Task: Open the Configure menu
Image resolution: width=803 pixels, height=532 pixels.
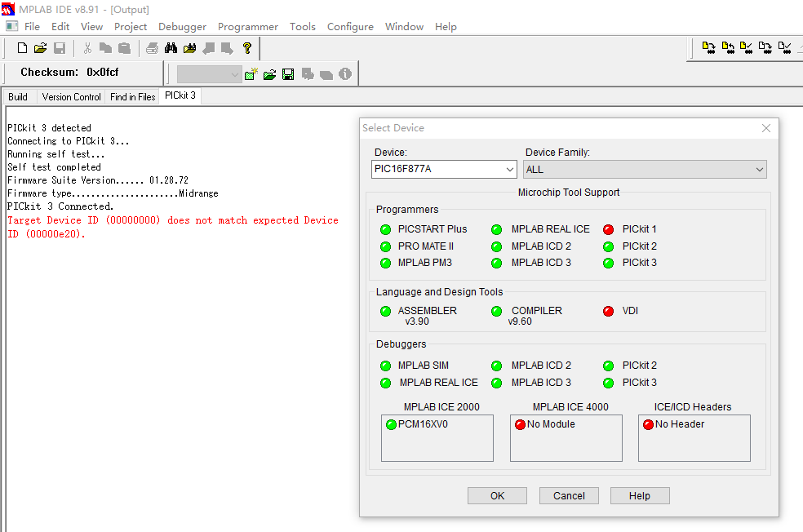Action: 350,27
